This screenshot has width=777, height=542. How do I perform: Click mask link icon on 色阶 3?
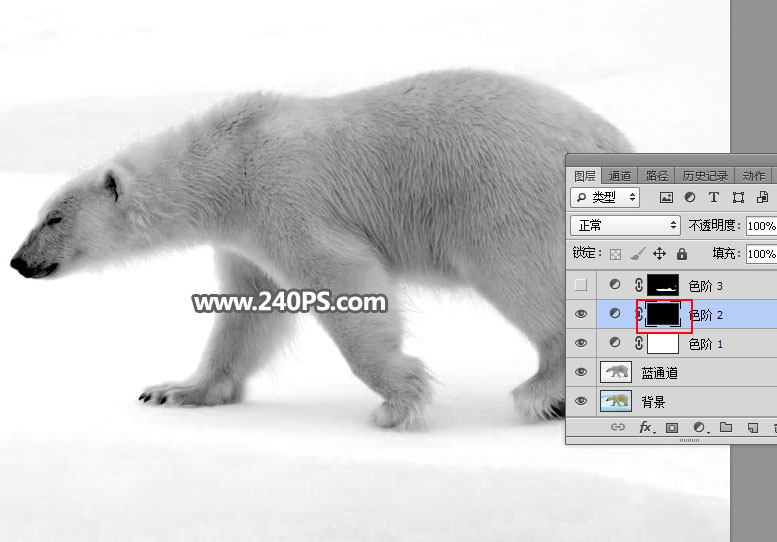639,285
